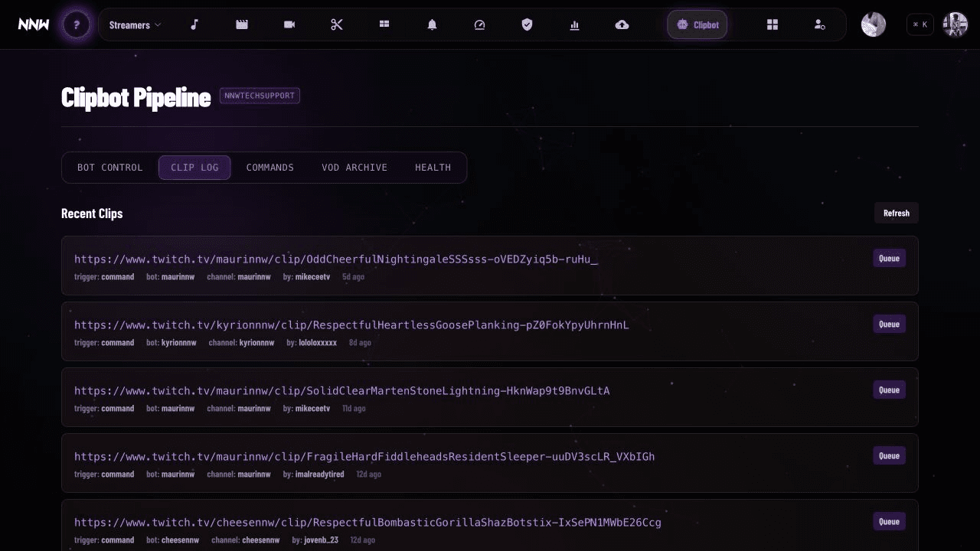
Task: Open the film clapperboard section
Action: click(x=242, y=25)
